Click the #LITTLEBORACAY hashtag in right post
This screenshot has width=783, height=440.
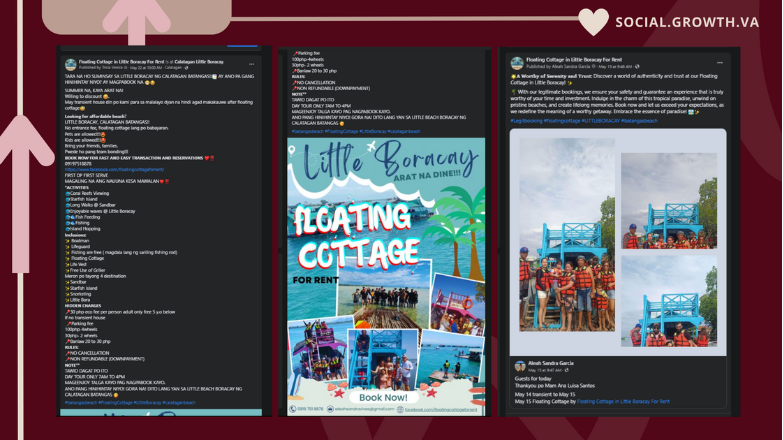(600, 121)
